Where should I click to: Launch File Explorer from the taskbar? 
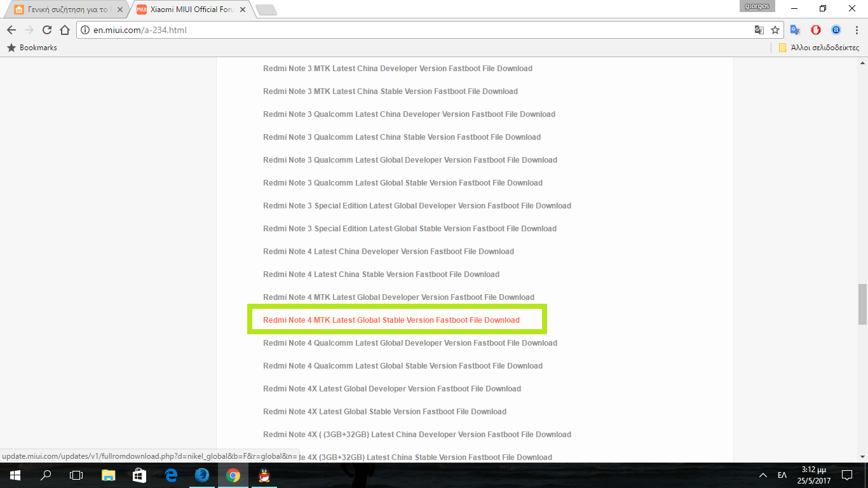(x=109, y=475)
